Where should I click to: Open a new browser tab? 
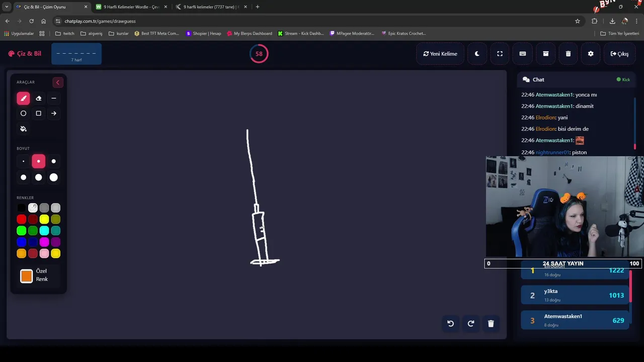click(258, 7)
